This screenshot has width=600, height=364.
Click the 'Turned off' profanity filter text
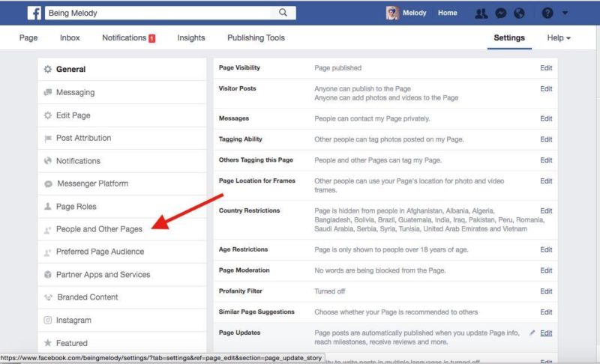tap(329, 291)
